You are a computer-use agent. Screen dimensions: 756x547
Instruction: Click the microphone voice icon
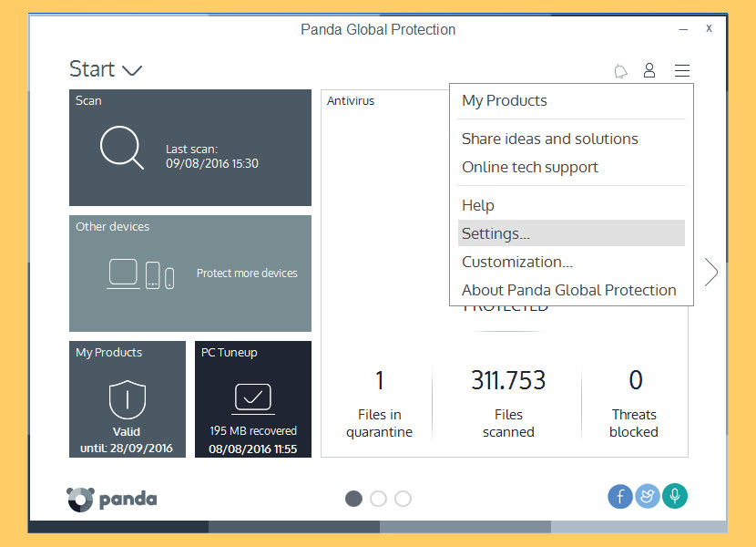pyautogui.click(x=675, y=496)
